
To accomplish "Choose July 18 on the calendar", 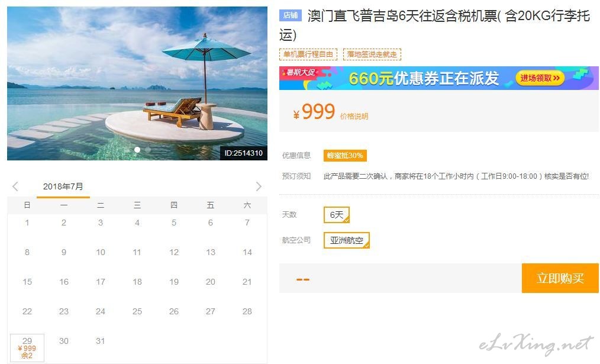I will point(137,282).
